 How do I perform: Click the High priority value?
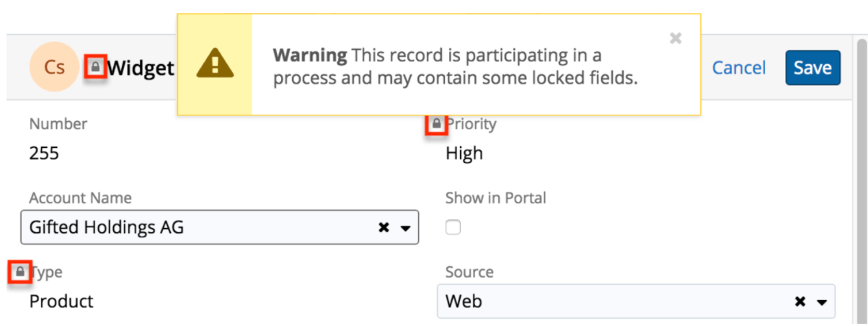pyautogui.click(x=464, y=154)
